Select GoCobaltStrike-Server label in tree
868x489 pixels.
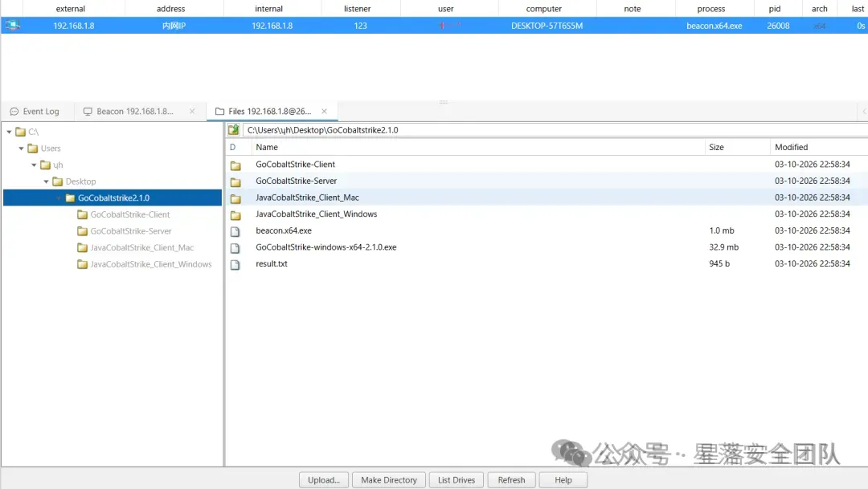(x=131, y=231)
